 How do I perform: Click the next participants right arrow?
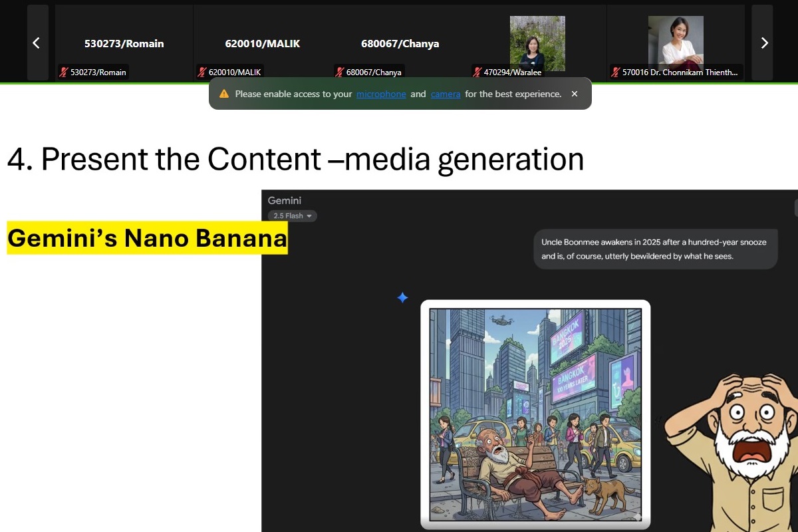click(x=763, y=43)
